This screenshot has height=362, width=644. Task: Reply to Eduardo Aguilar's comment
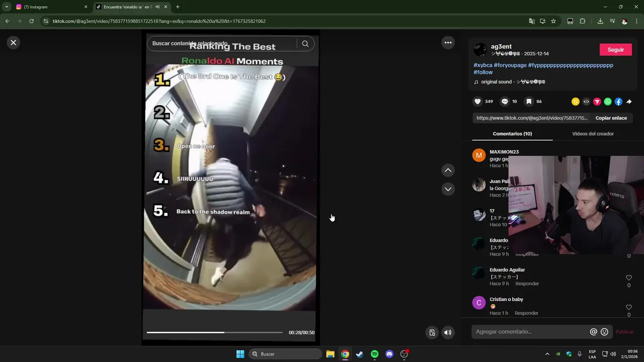527,284
